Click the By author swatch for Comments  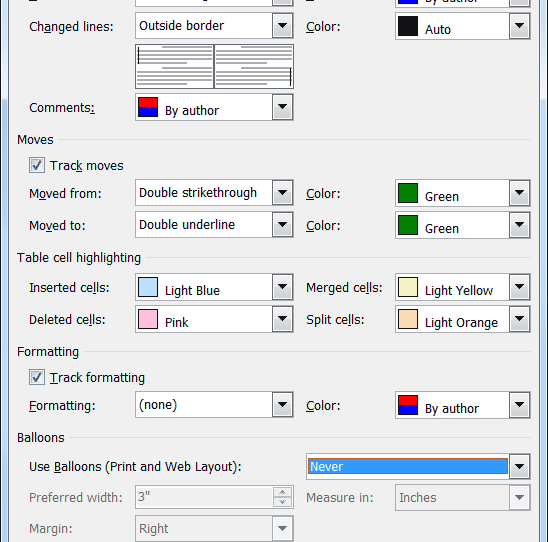pos(148,107)
